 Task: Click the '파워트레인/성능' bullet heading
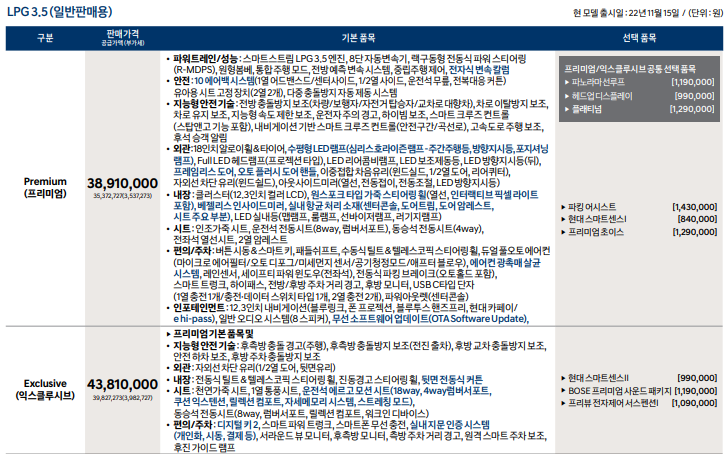pos(205,59)
